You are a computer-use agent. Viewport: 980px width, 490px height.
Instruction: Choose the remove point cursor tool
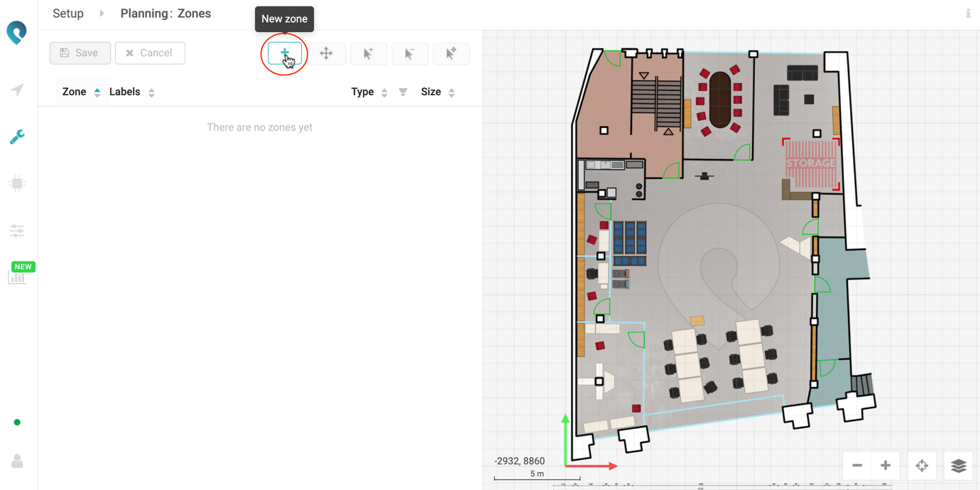(x=410, y=53)
